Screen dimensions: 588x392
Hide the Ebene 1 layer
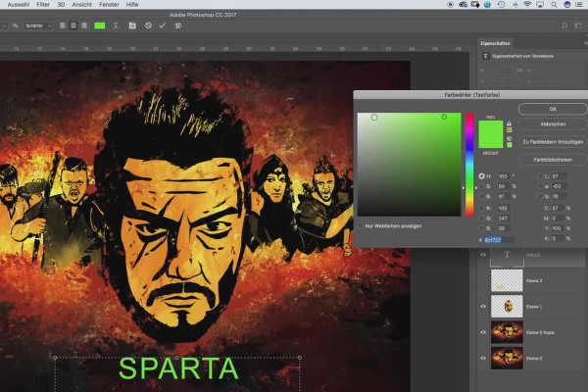483,307
